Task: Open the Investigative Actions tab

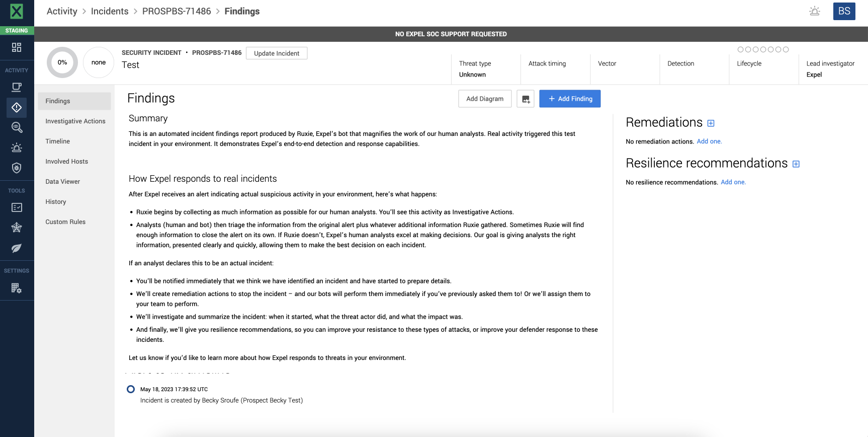Action: [x=75, y=121]
